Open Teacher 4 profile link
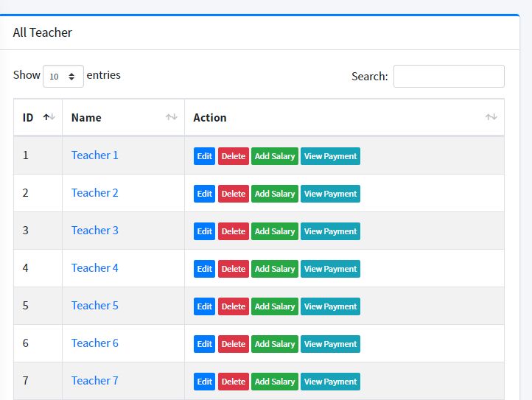This screenshot has width=532, height=400. (94, 268)
